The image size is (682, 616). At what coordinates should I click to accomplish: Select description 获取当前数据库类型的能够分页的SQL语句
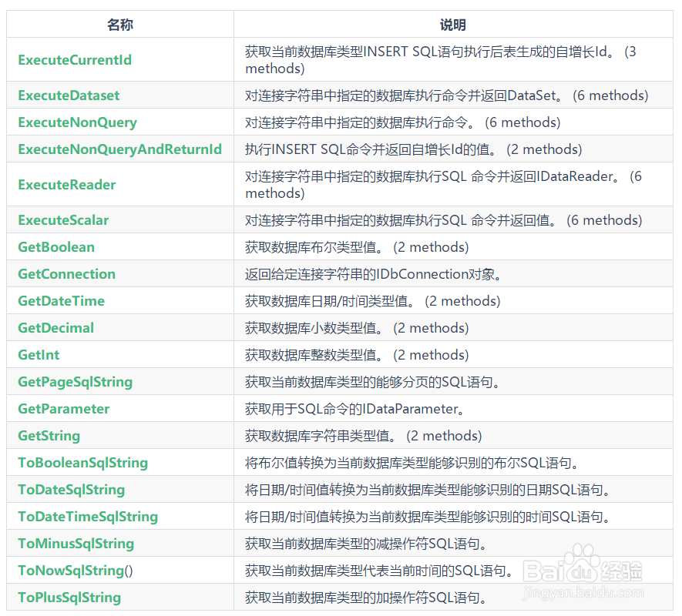pos(372,382)
